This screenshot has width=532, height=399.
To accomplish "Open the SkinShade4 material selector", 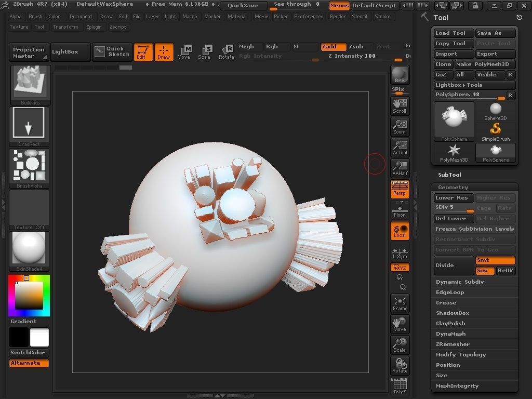I will tap(29, 251).
